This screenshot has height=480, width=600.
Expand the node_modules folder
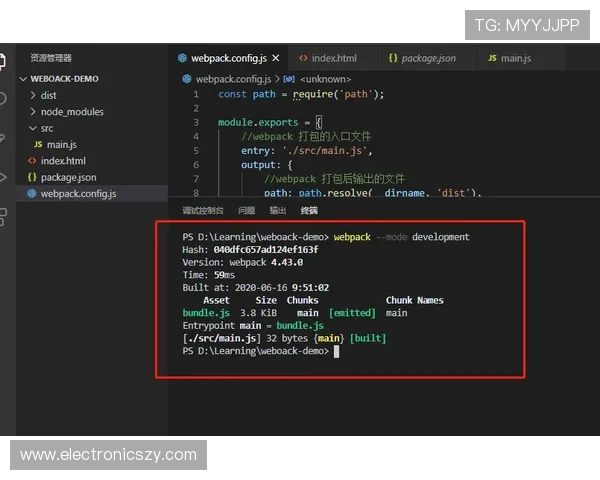point(33,112)
